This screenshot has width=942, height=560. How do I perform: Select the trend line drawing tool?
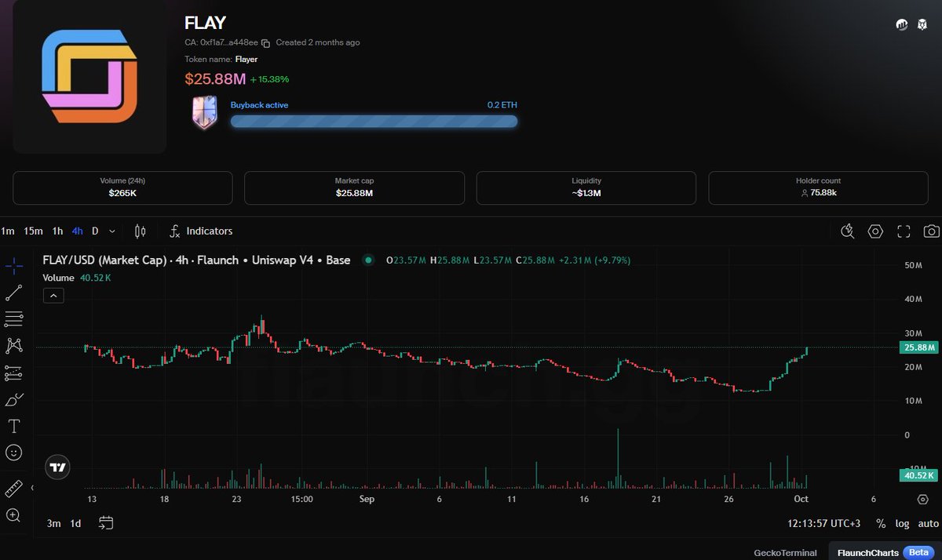click(13, 293)
